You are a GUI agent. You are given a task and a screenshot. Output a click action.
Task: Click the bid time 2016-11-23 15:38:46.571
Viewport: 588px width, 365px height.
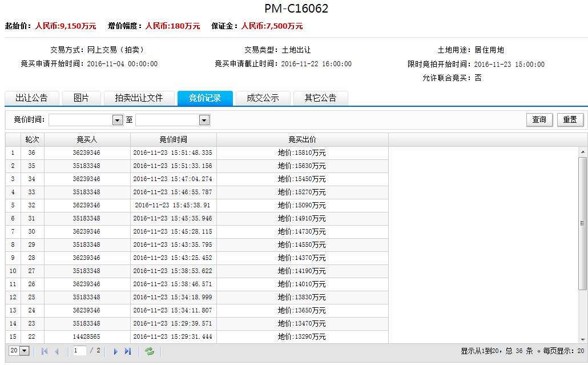click(x=172, y=284)
